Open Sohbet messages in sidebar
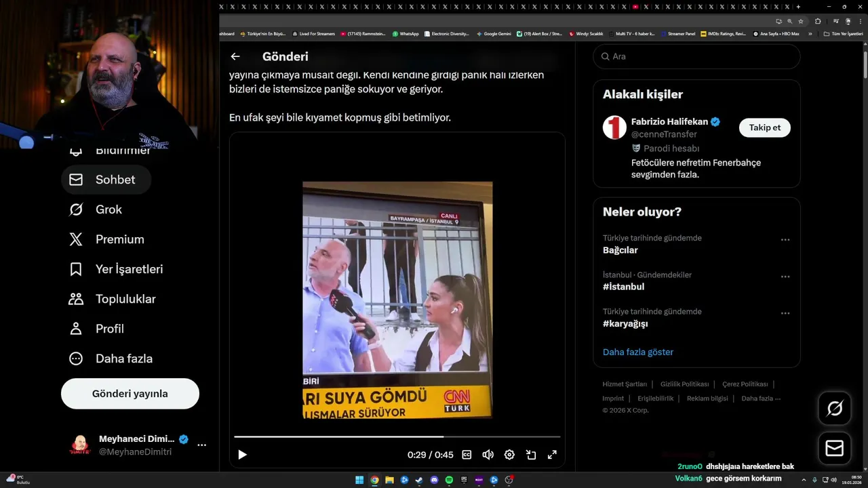This screenshot has height=488, width=868. 106,180
